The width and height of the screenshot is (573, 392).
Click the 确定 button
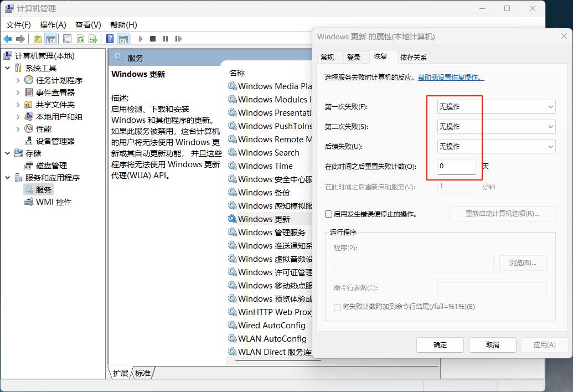click(440, 345)
